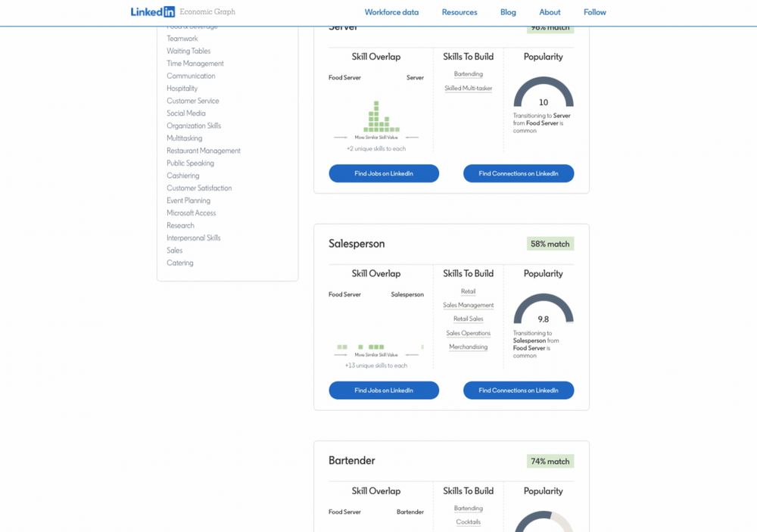757x532 pixels.
Task: Select Restaurant Management in the skills list
Action: click(203, 151)
